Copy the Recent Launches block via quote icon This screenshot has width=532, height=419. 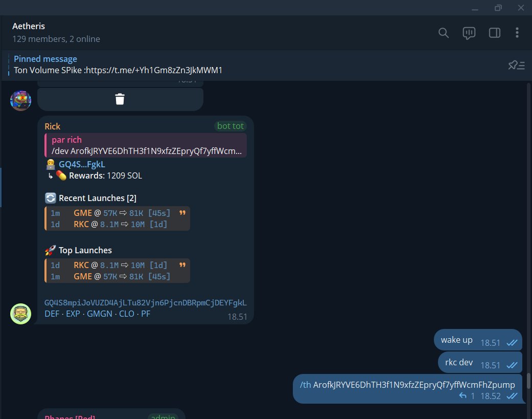coord(182,213)
